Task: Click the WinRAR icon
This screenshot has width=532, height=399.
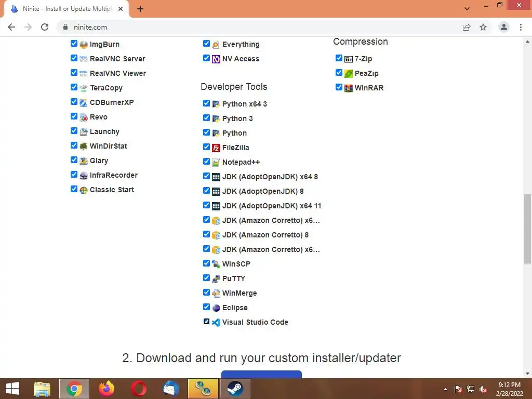Action: click(x=349, y=88)
